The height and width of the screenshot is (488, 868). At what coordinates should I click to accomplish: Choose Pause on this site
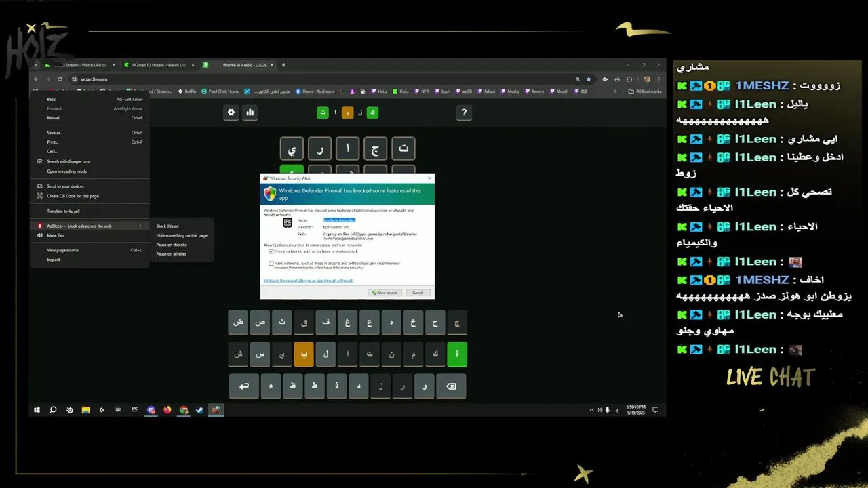click(x=181, y=245)
